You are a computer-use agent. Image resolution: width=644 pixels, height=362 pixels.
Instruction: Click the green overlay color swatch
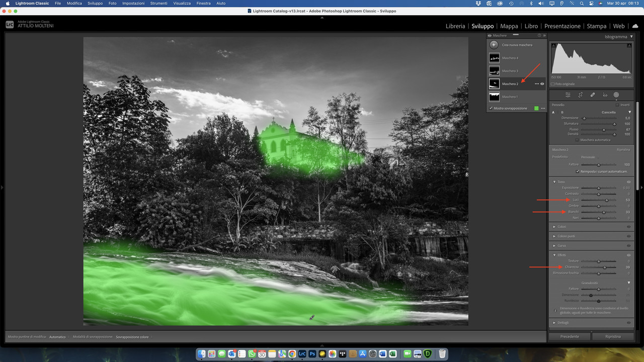point(536,108)
